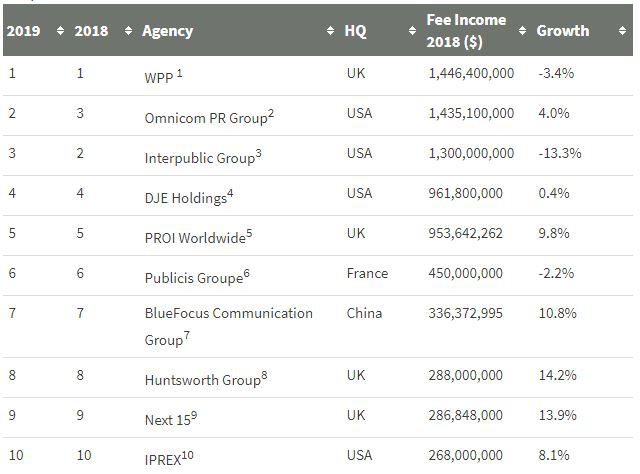Click sort arrows beside 2019 column header
The height and width of the screenshot is (474, 640).
click(x=60, y=31)
